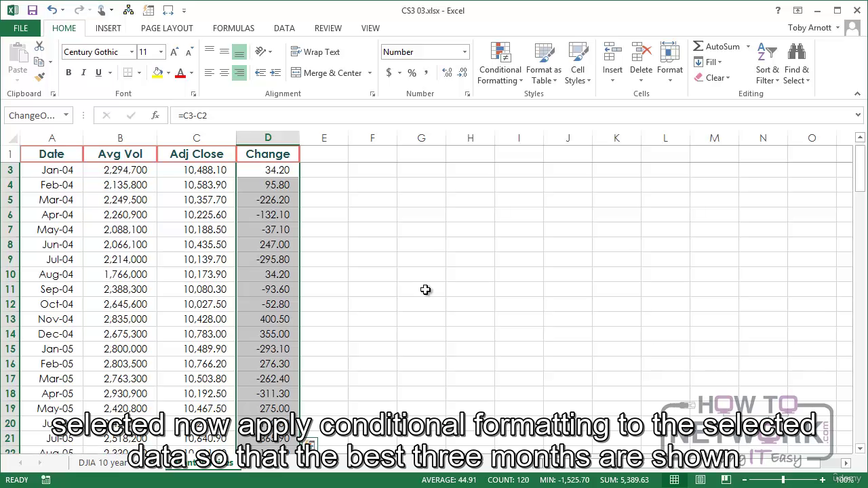Image resolution: width=868 pixels, height=488 pixels.
Task: Expand the Name Box dropdown
Action: pos(66,115)
